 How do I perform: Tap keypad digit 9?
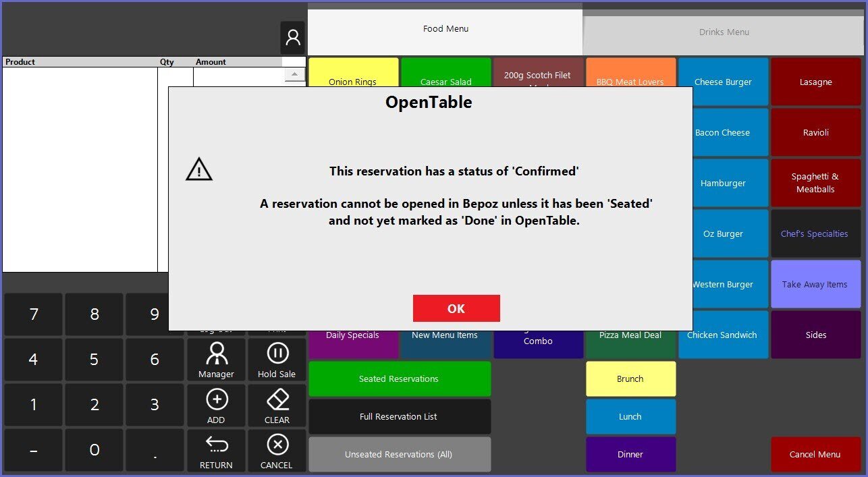tap(147, 314)
